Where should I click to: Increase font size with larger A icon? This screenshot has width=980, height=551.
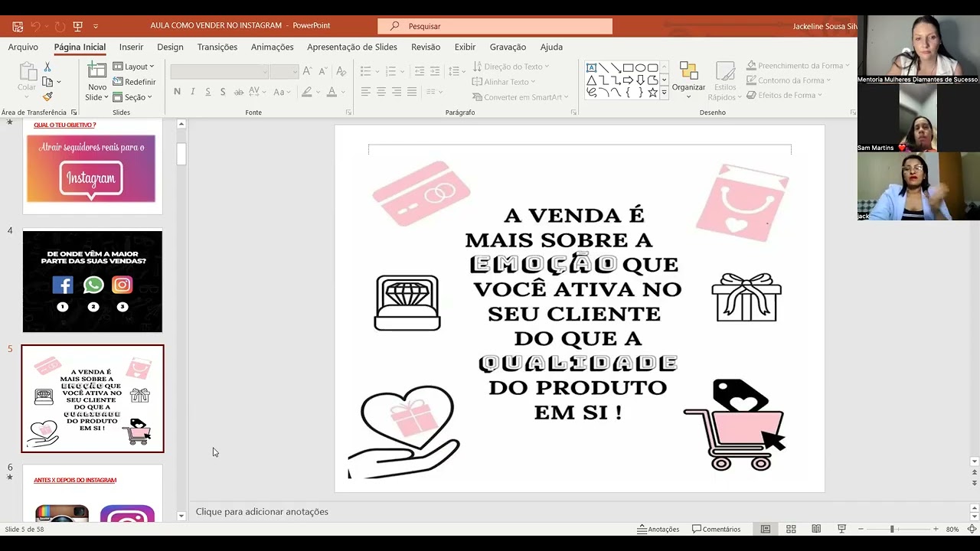click(307, 71)
